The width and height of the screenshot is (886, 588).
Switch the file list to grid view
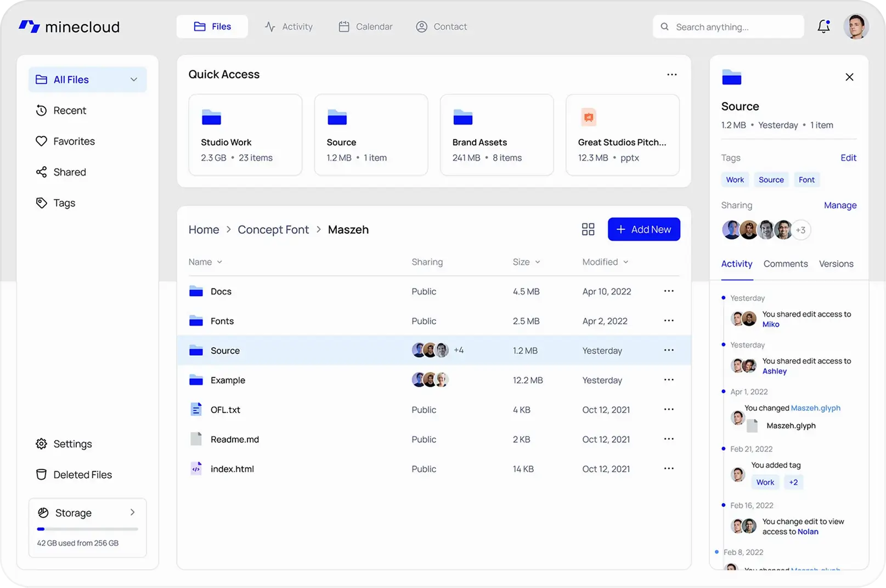pyautogui.click(x=588, y=229)
